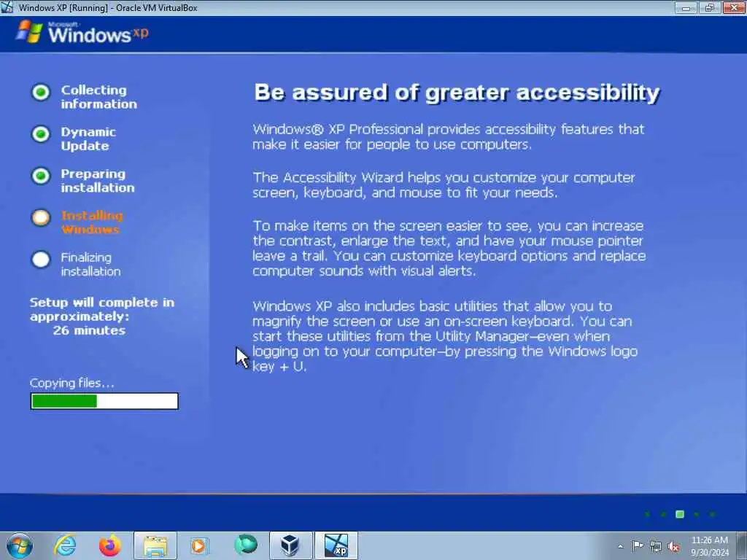Minimize the VirtualBox window
Image resolution: width=747 pixels, height=560 pixels.
click(686, 7)
